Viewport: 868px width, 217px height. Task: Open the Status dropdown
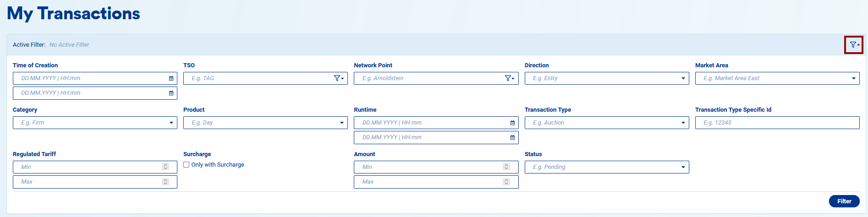click(x=683, y=167)
